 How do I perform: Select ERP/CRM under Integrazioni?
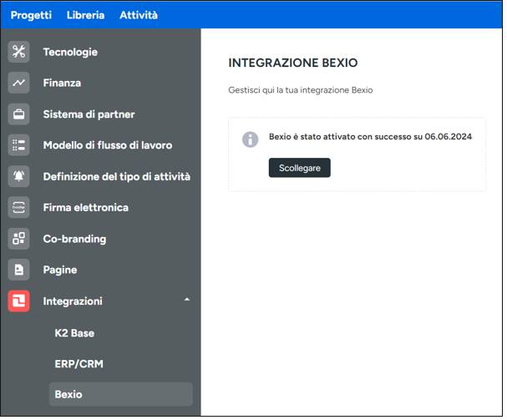coord(79,364)
